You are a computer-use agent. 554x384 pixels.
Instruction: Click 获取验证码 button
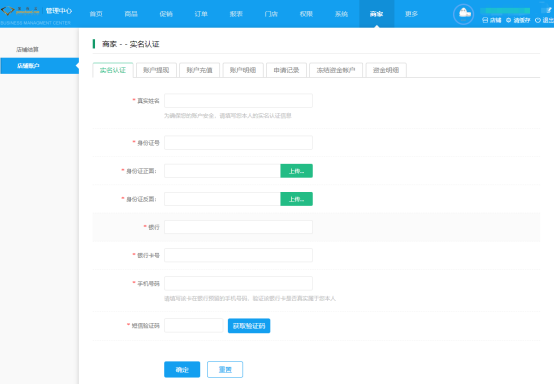[249, 326]
